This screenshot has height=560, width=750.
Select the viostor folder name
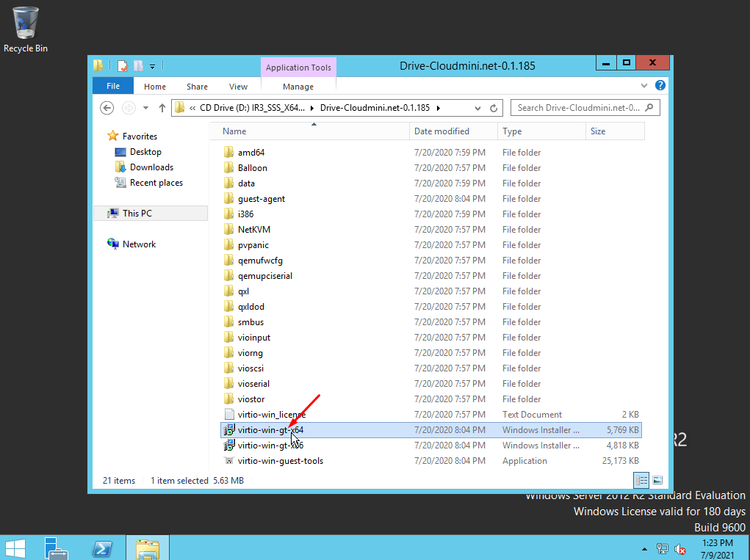tap(251, 399)
